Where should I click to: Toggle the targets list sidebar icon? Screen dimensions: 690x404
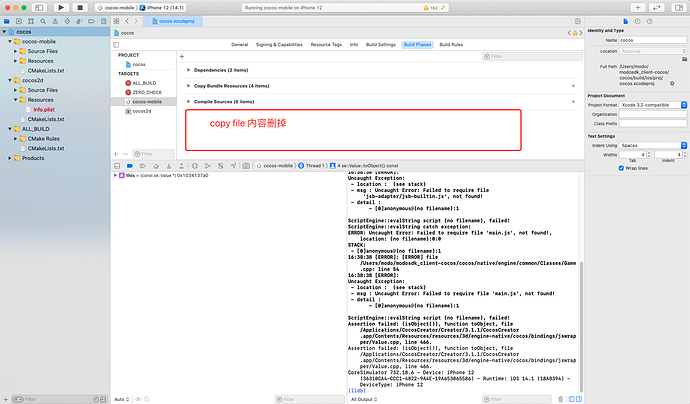click(116, 44)
